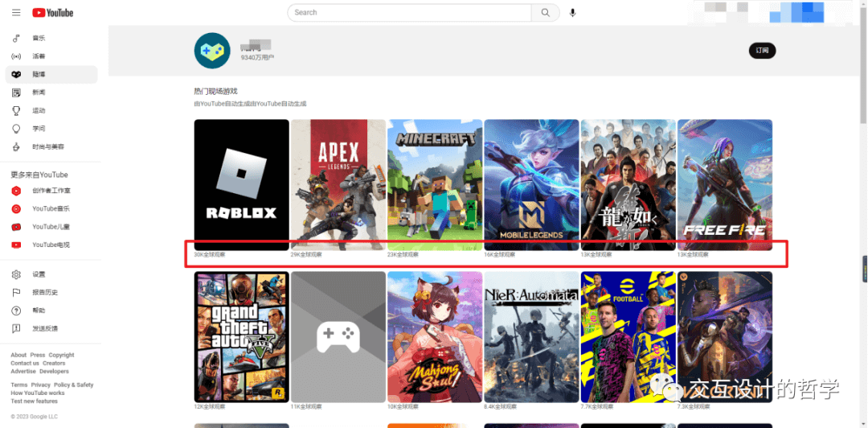Click the 11K全球观察 viewer count
The height and width of the screenshot is (428, 868).
(306, 407)
